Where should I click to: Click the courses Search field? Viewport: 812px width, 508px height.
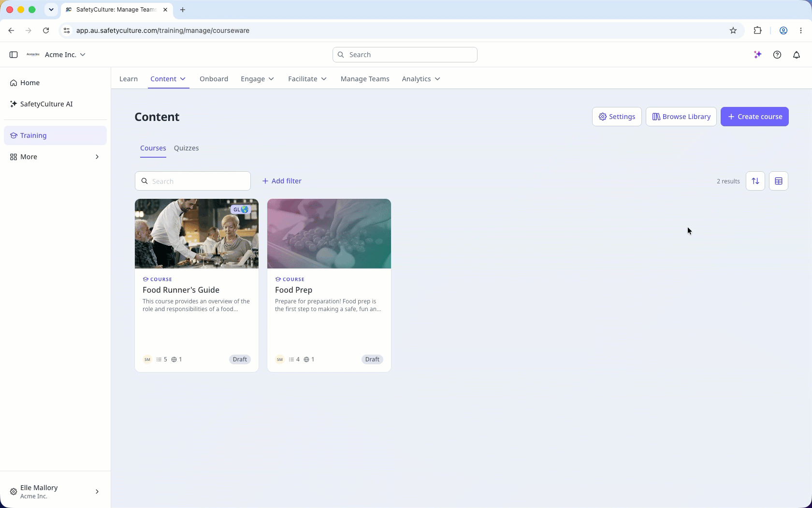click(x=193, y=181)
